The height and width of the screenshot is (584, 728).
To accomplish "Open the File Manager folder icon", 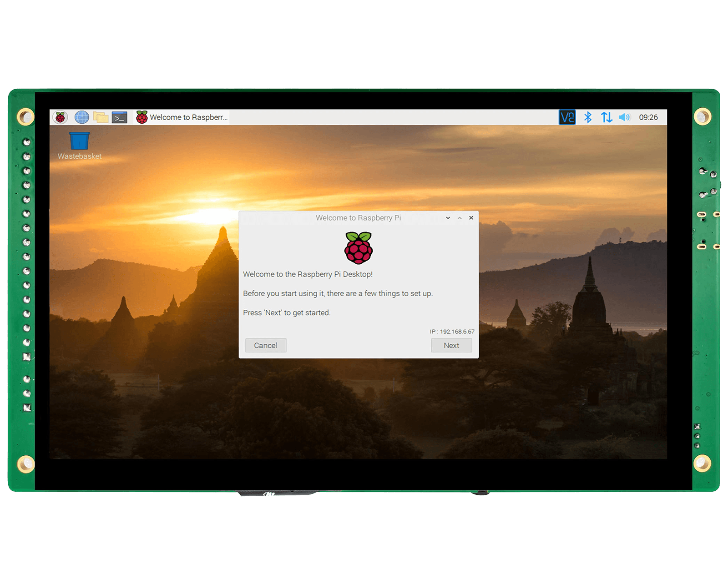I will 101,117.
